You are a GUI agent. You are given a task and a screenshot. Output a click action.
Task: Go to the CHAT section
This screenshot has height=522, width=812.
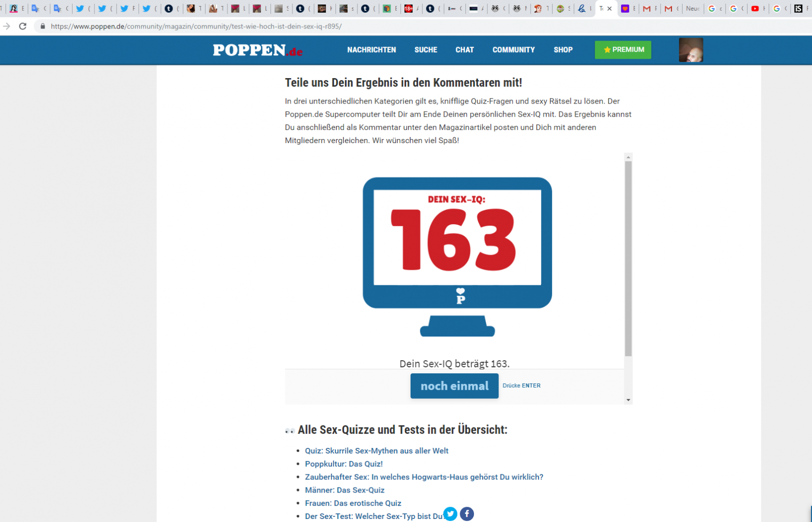click(x=464, y=50)
